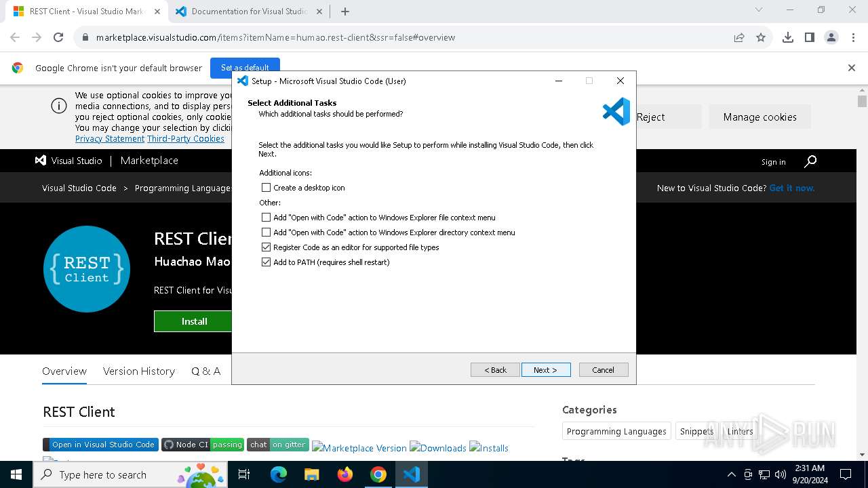Show hidden system tray icons
This screenshot has width=868, height=488.
pyautogui.click(x=731, y=474)
